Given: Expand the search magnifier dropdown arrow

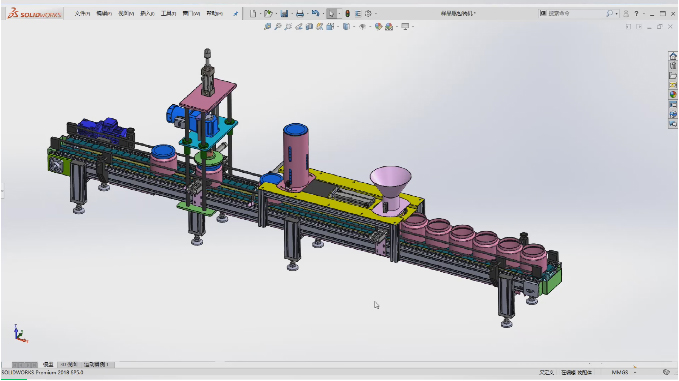Looking at the screenshot, I should pyautogui.click(x=616, y=13).
